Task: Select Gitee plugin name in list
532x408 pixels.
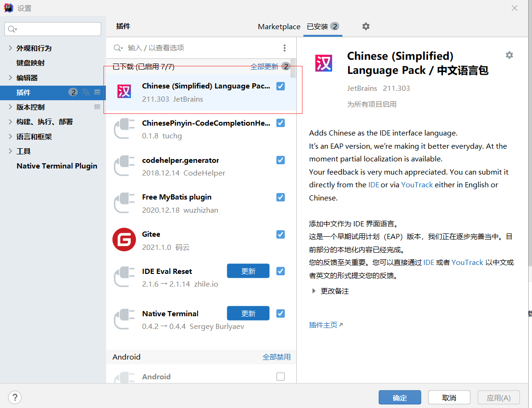Action: [x=151, y=234]
